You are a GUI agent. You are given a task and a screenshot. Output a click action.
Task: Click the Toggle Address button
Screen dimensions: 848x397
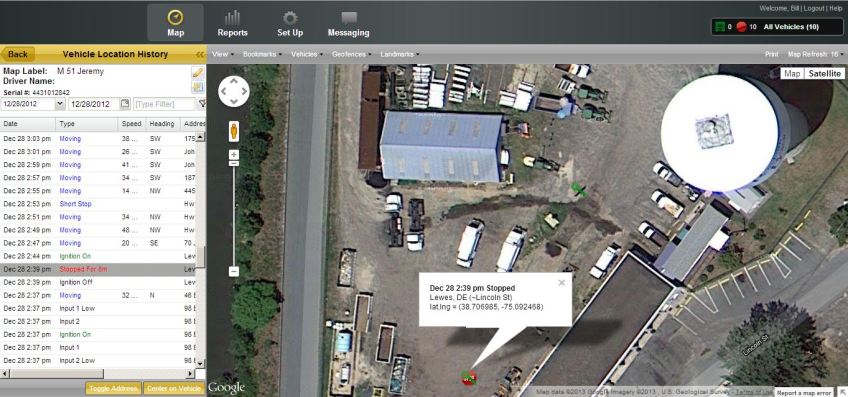tap(114, 388)
